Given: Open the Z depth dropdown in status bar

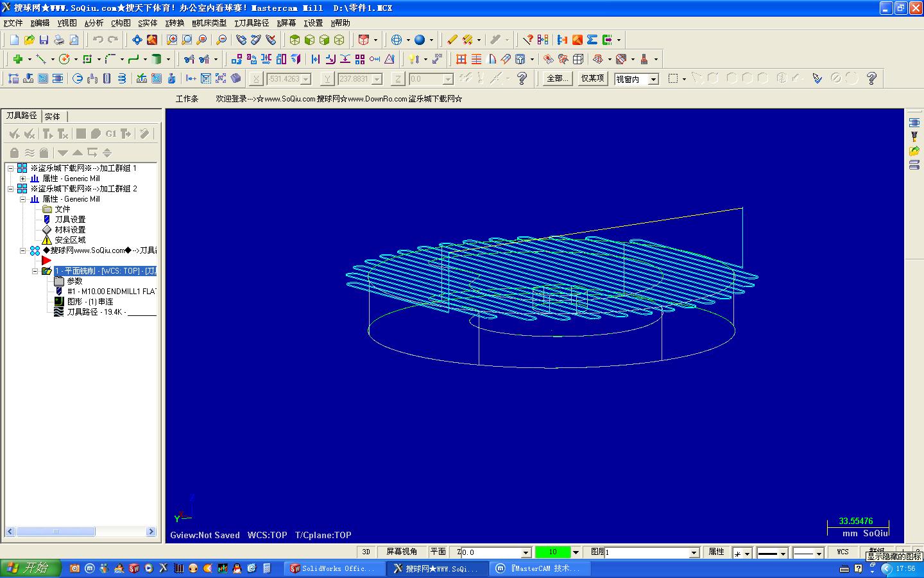Looking at the screenshot, I should point(526,552).
